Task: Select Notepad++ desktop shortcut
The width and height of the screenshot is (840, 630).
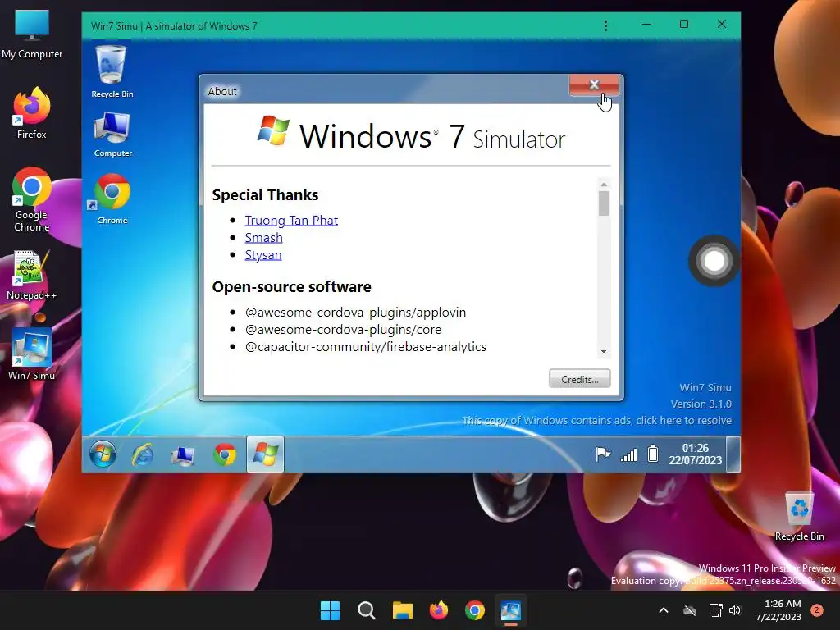Action: click(x=32, y=275)
